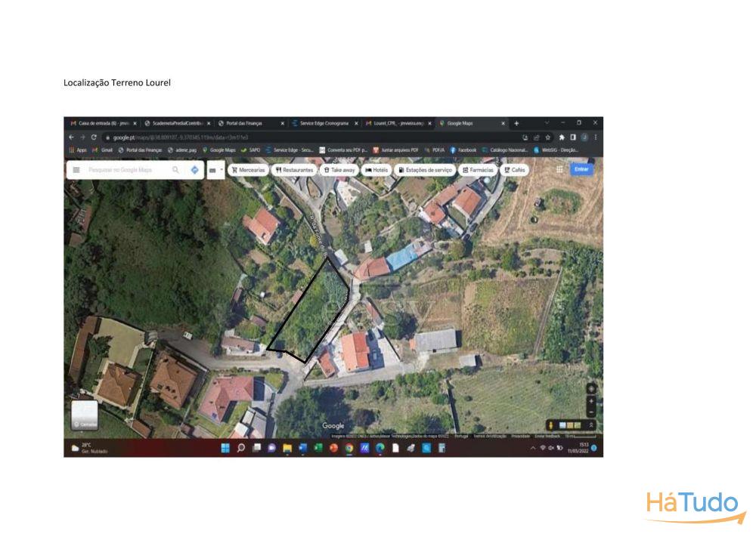Screen dimensions: 756x534
Task: Toggle the map layers thumbnail
Action: (x=85, y=415)
